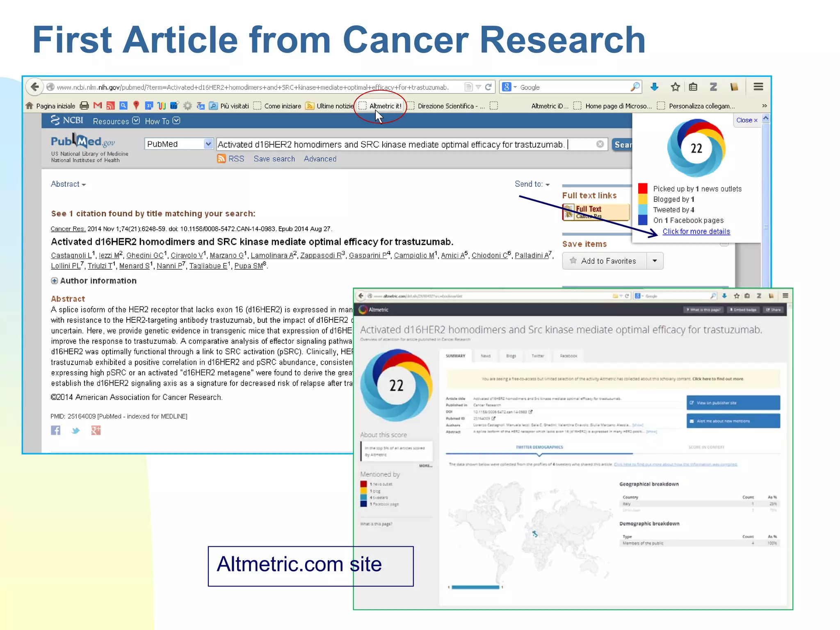Click the Zotero Z toolbar icon

tap(714, 87)
